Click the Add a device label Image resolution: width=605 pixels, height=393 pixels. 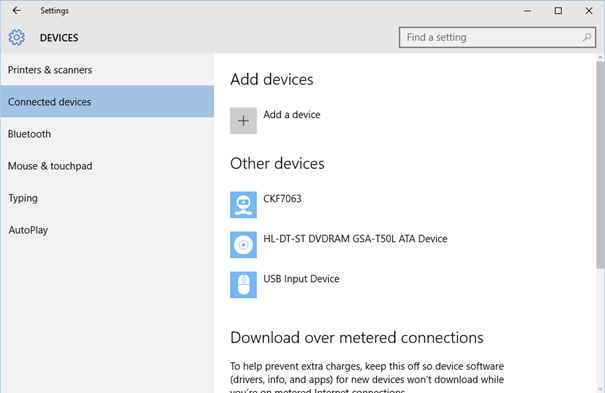point(292,115)
